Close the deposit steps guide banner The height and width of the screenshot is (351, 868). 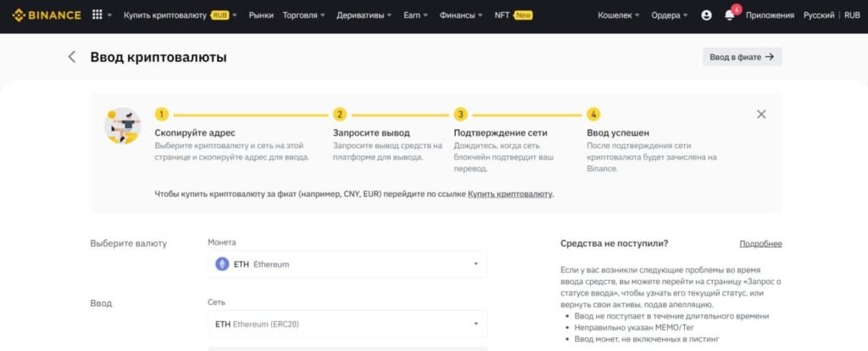tap(761, 114)
